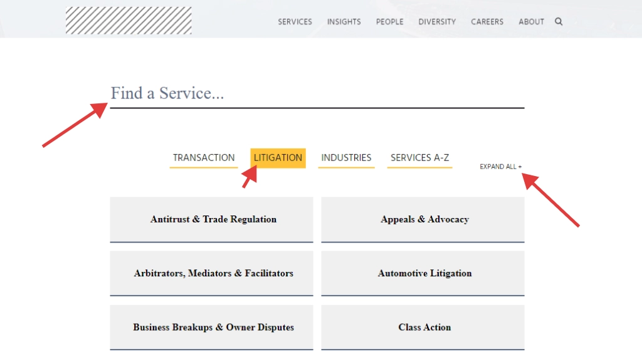642x364 pixels.
Task: Go to the PEOPLE nav item
Action: pyautogui.click(x=390, y=22)
